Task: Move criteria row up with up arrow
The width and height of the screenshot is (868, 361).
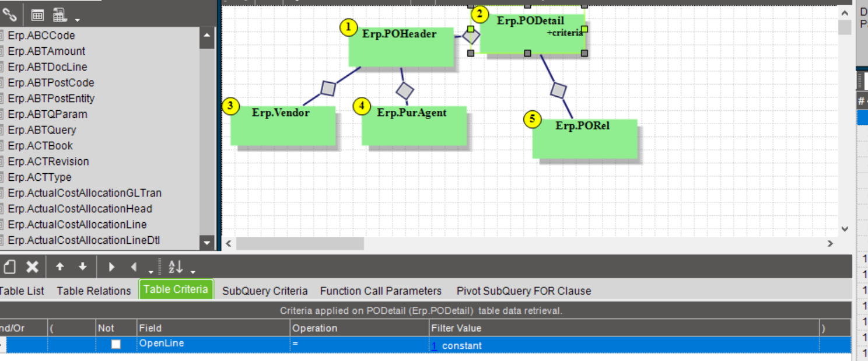Action: click(x=60, y=267)
